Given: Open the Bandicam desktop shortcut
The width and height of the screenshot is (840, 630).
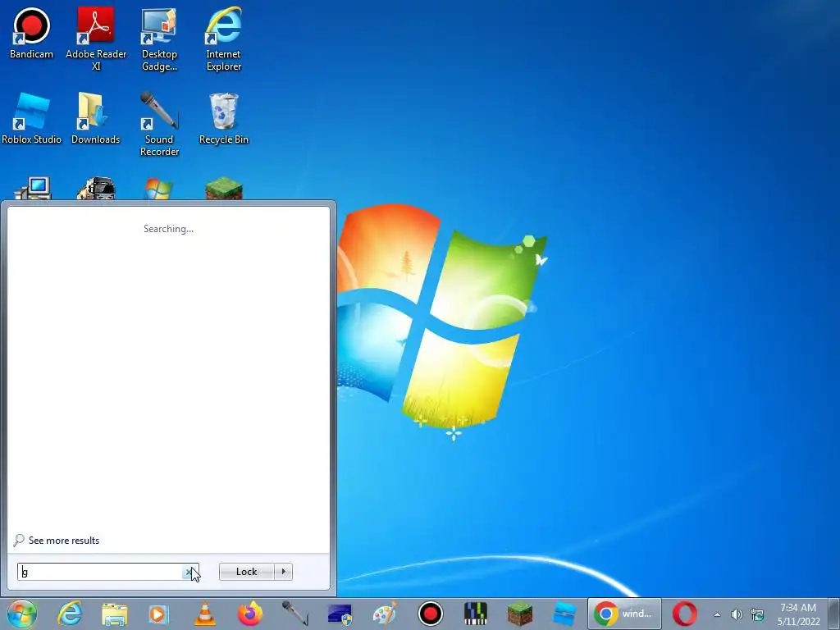Looking at the screenshot, I should click(x=31, y=33).
